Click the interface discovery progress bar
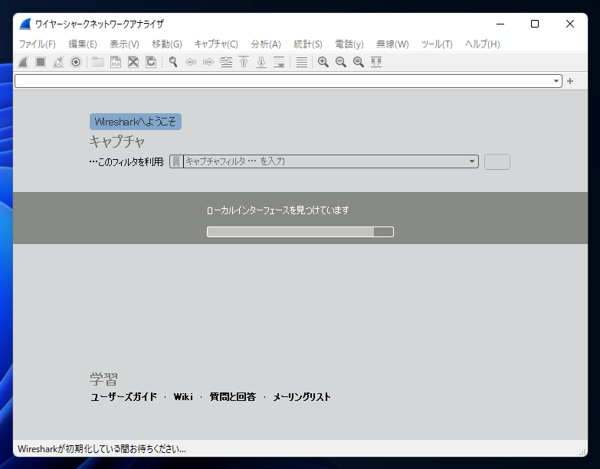Screen dimensions: 600x469 coord(300,231)
